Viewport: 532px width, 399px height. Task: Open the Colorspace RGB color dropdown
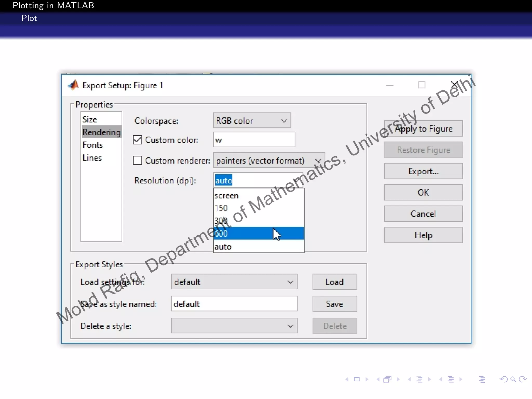tap(252, 121)
